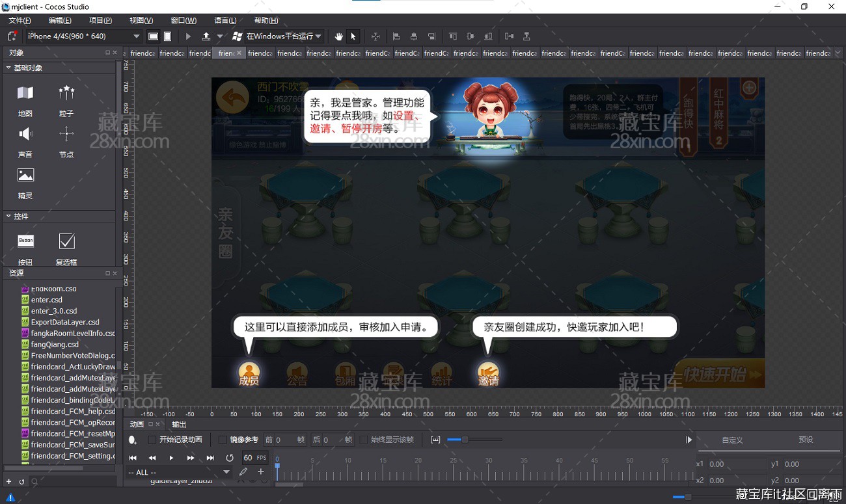Open enter.csd in the resources list

(x=46, y=300)
